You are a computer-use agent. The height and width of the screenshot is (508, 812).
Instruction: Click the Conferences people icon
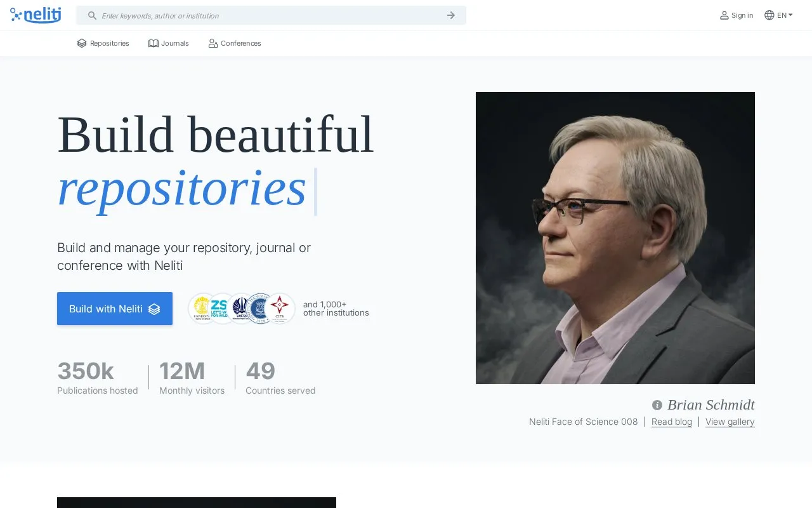point(213,43)
